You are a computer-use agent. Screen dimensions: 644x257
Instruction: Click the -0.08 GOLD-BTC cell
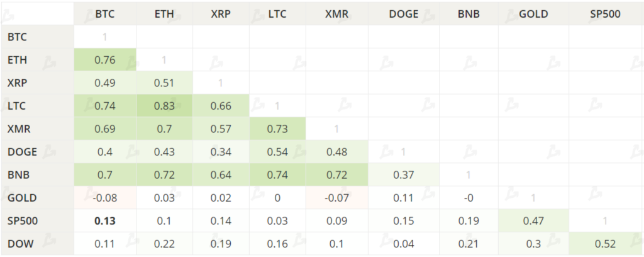[104, 198]
